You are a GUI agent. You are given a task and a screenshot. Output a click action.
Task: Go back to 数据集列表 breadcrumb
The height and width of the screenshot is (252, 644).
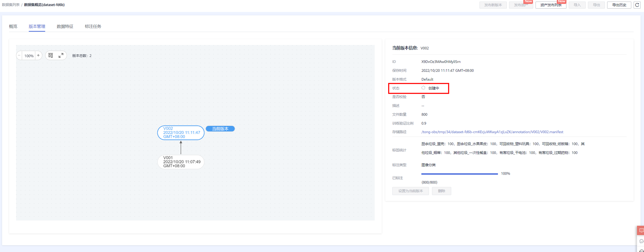pyautogui.click(x=11, y=5)
